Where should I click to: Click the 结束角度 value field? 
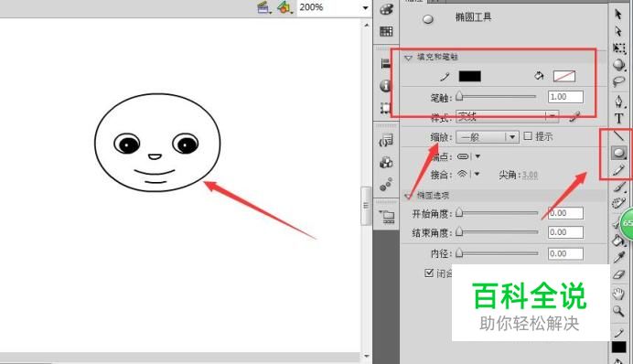pos(565,232)
